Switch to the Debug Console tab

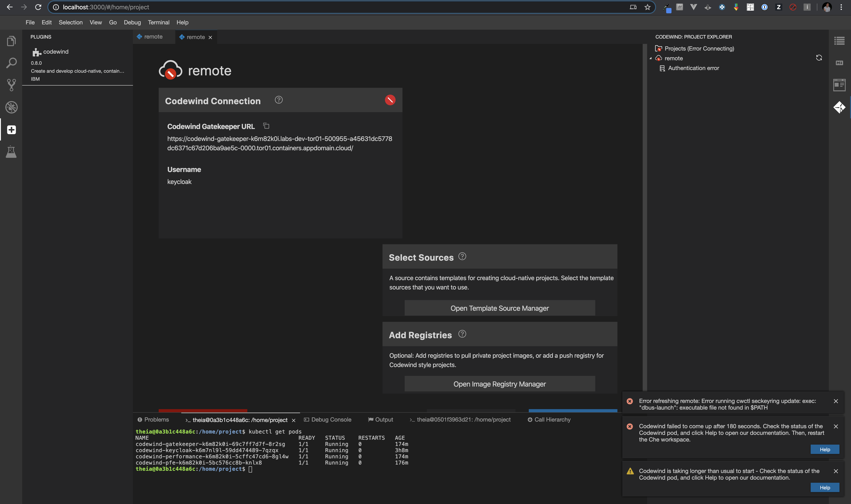(331, 419)
